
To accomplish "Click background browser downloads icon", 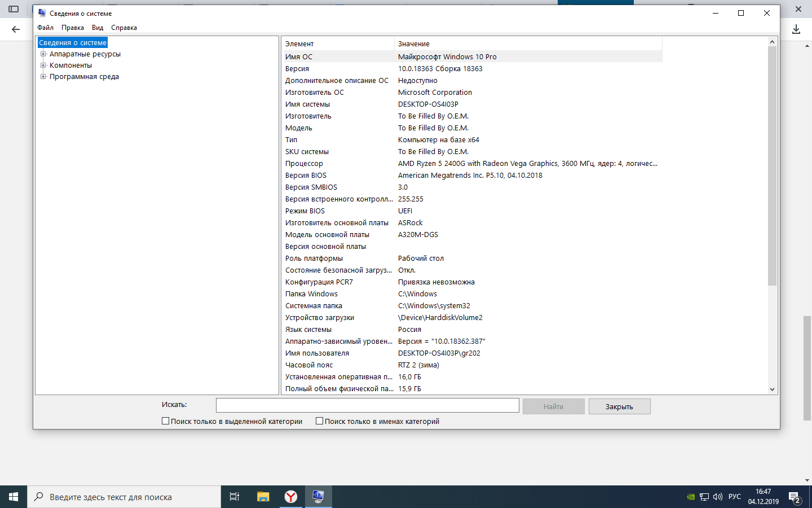I will coord(796,29).
